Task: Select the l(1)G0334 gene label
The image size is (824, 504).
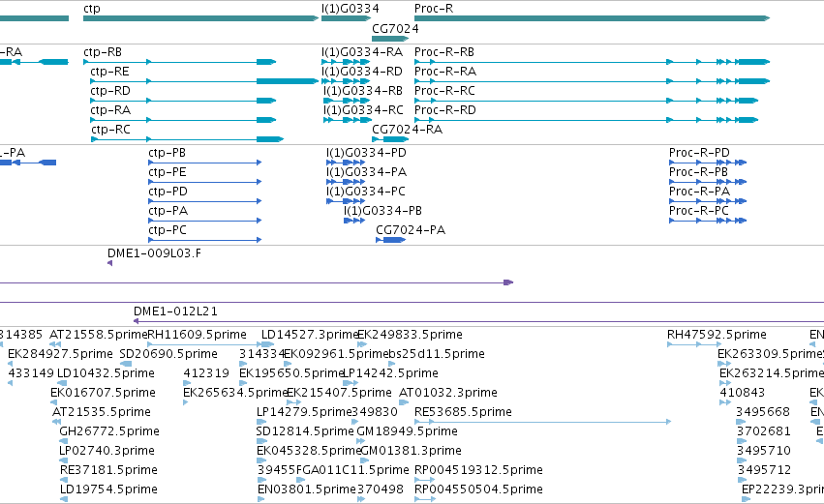Action: point(350,9)
